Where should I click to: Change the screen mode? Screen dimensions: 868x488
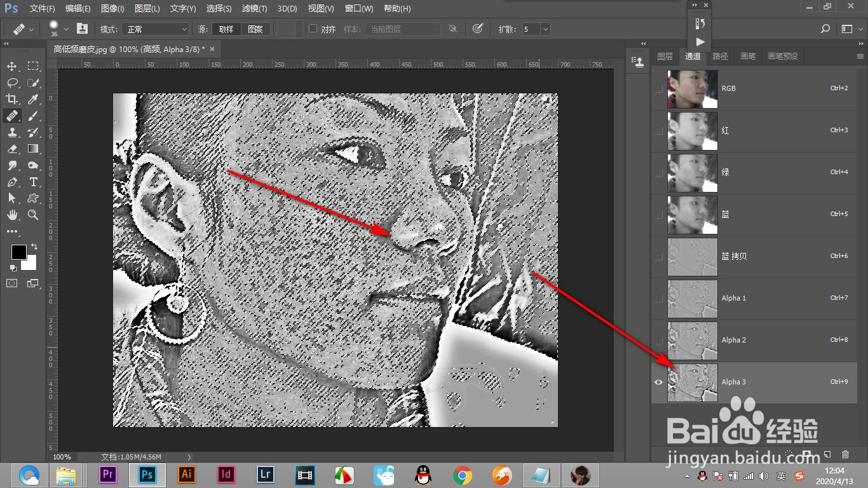pos(33,283)
